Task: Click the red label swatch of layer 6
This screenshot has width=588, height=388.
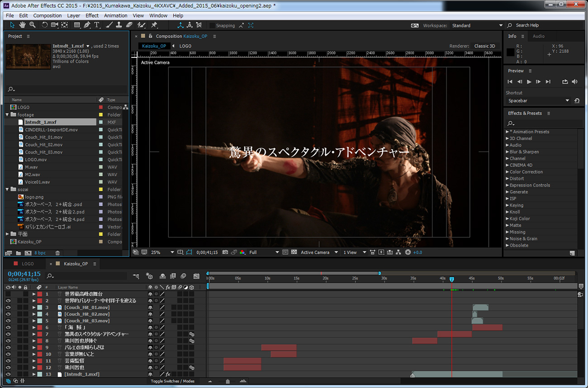Action: 40,327
